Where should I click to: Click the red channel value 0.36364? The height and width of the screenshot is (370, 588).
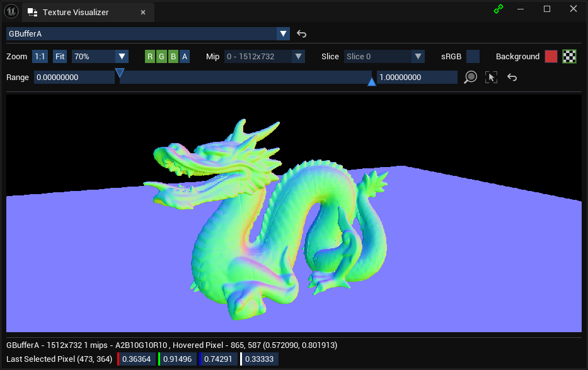pyautogui.click(x=136, y=359)
